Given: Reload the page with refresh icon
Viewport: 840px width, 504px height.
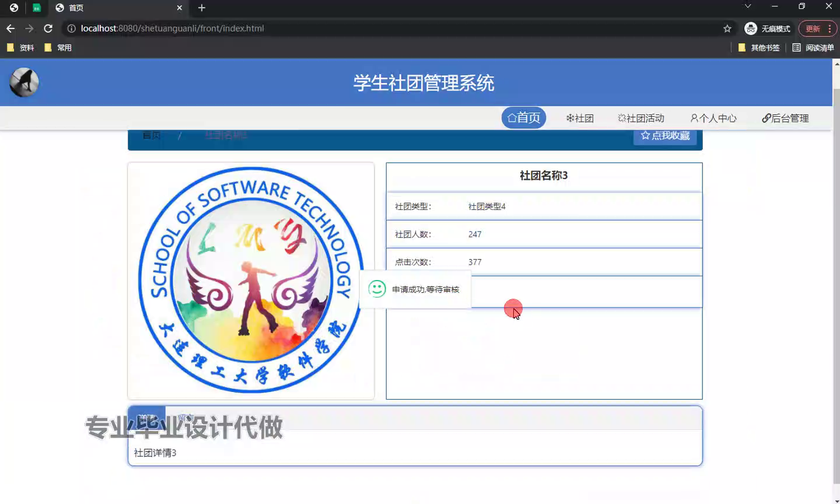Looking at the screenshot, I should [x=48, y=28].
